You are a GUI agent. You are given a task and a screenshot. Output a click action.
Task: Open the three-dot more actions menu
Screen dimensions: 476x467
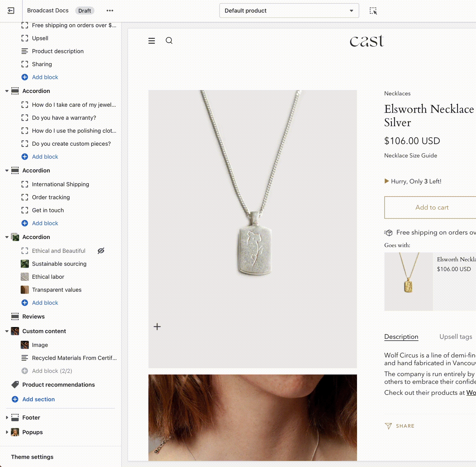click(110, 11)
